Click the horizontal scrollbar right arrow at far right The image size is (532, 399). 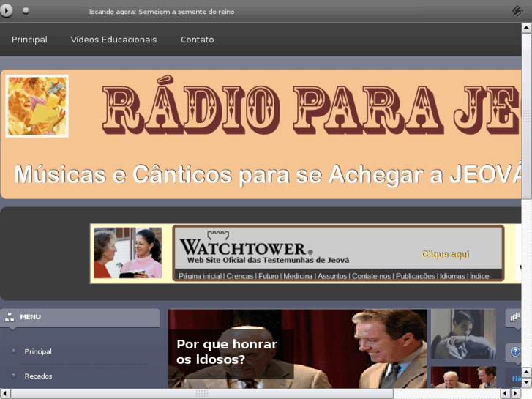[516, 394]
